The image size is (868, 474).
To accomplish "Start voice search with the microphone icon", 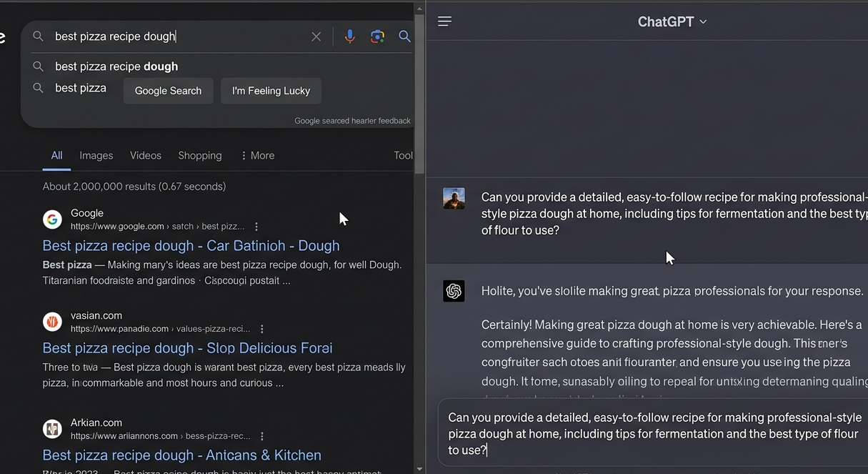I will pos(349,36).
